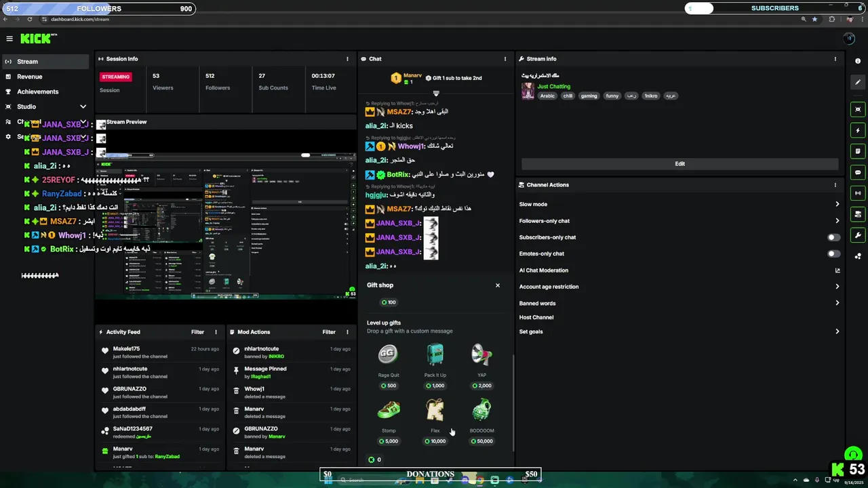Open Chat panel three-dot options
This screenshot has height=488, width=868.
tap(505, 59)
